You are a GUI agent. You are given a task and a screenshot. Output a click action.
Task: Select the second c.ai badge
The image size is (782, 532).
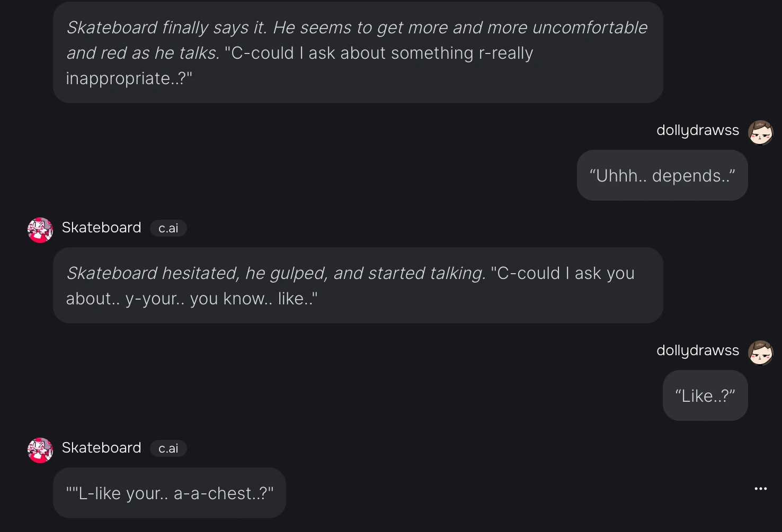tap(168, 448)
